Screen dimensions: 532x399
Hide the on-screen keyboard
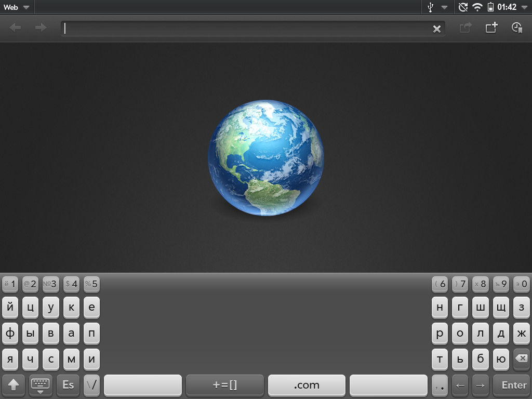pyautogui.click(x=41, y=385)
